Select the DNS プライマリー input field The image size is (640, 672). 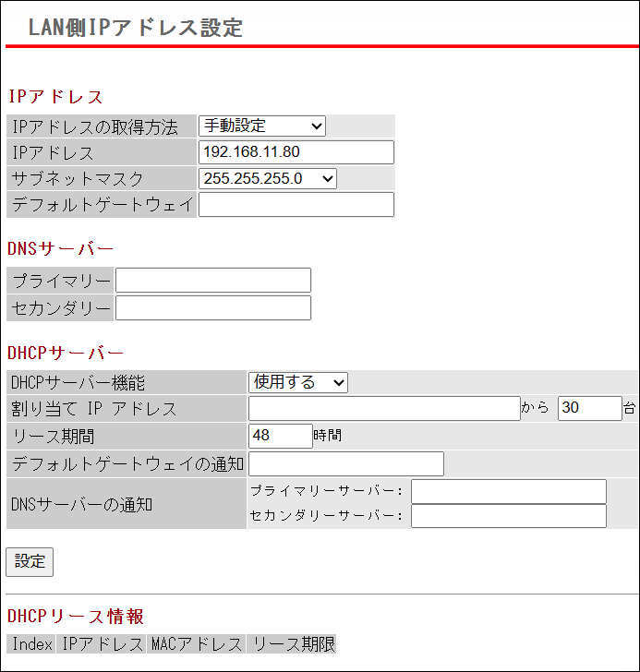point(212,281)
